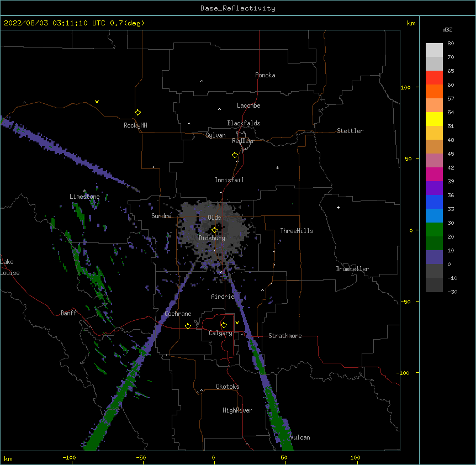The height and width of the screenshot is (465, 476).
Task: Pick the orange 57–60 dBZ legend swatch
Action: 434,91
